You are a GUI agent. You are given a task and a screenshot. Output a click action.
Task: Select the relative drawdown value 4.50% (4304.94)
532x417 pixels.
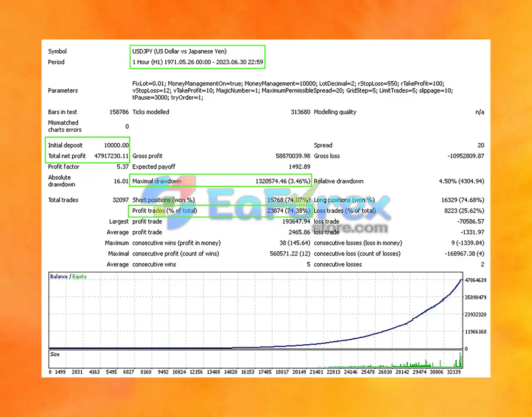pyautogui.click(x=462, y=182)
